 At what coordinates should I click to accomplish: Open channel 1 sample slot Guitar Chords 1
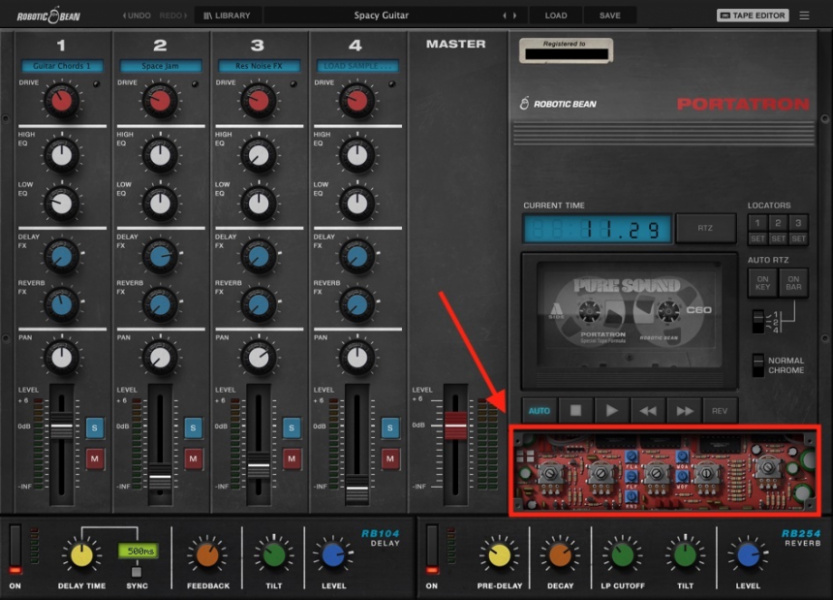click(62, 66)
